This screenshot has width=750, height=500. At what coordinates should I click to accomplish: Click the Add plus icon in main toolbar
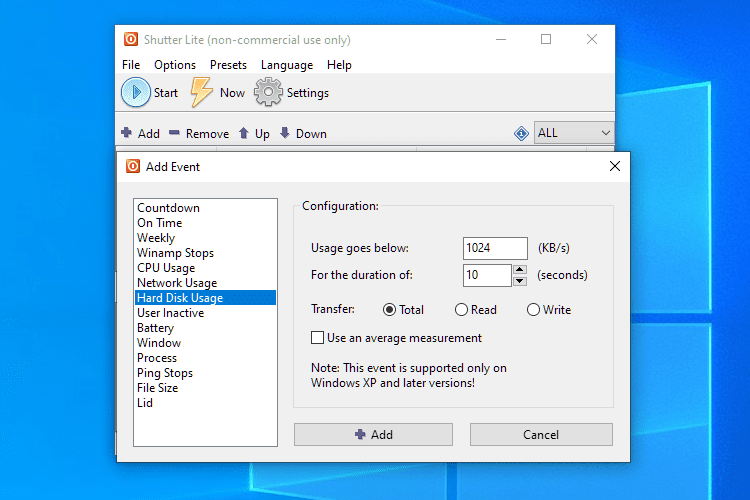tap(127, 133)
